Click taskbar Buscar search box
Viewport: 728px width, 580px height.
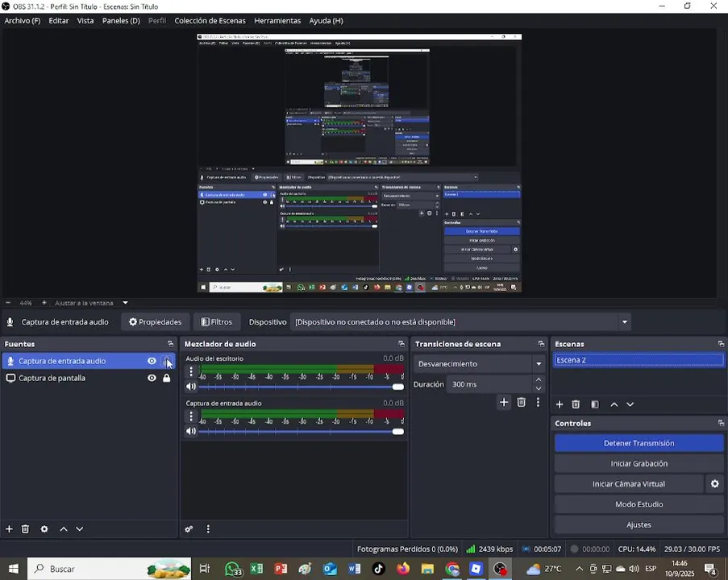(110, 569)
